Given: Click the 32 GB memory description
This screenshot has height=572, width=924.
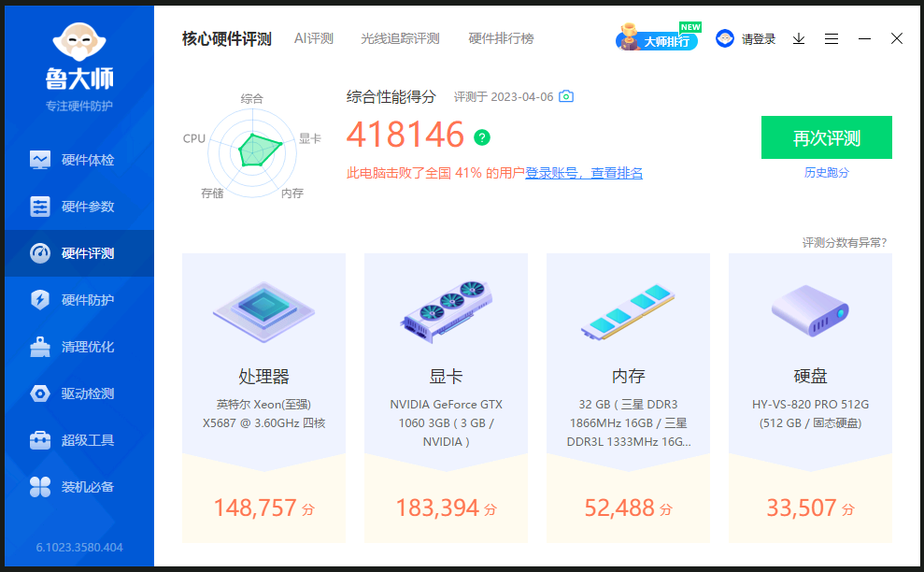Looking at the screenshot, I should [628, 422].
